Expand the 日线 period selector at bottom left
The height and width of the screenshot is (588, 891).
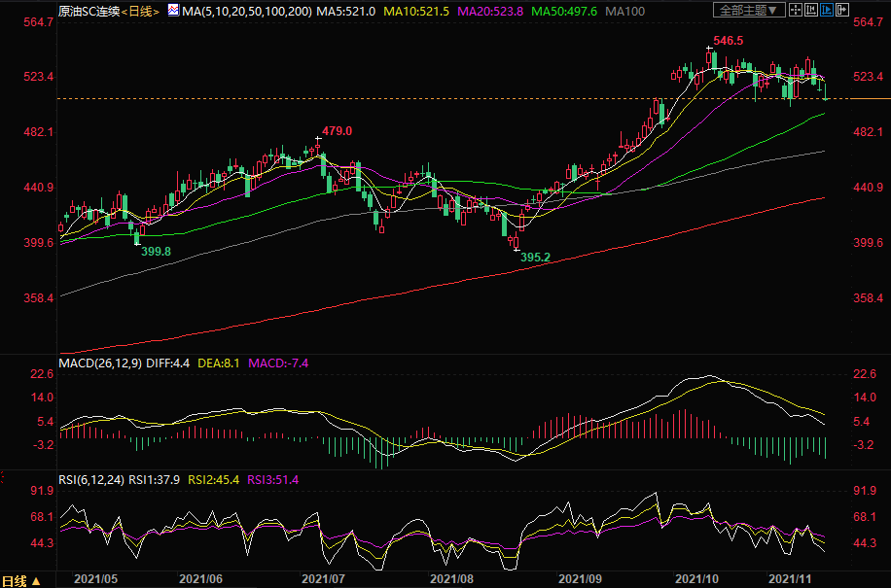[21, 580]
